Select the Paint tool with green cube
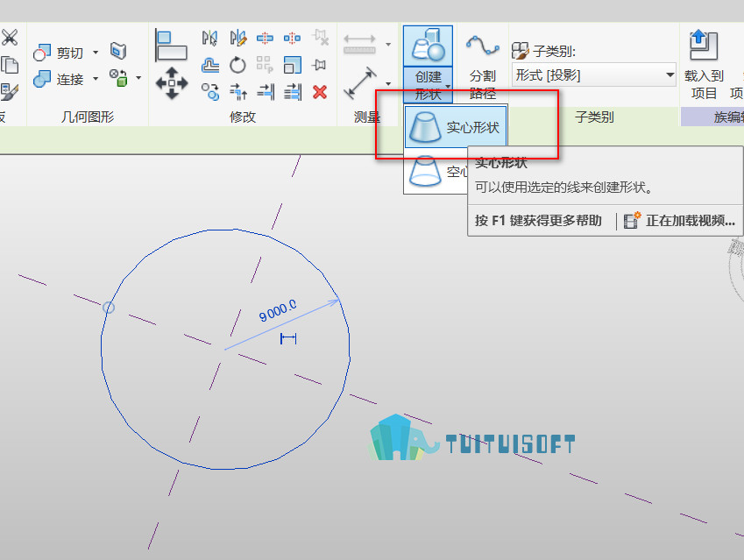744x560 pixels. click(118, 78)
